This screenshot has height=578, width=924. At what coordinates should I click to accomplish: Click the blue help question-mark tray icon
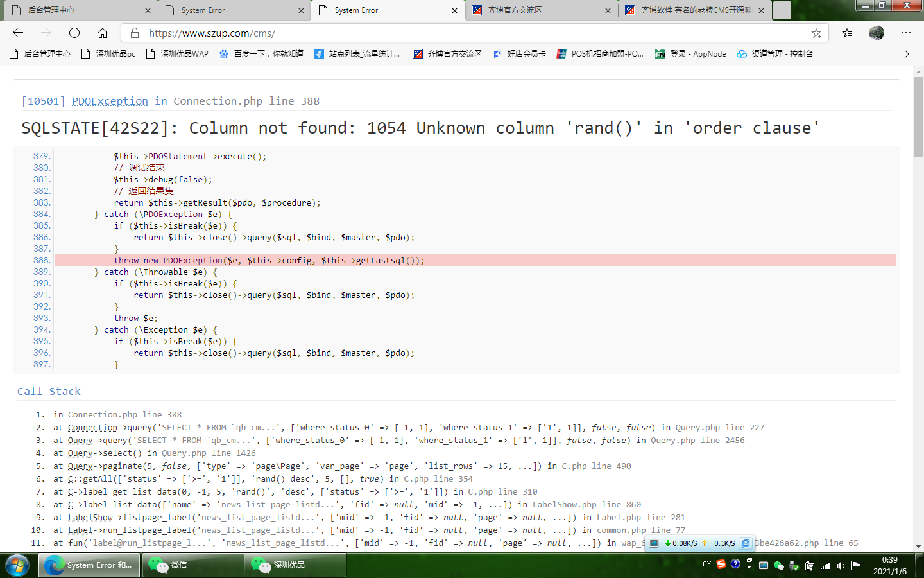[735, 564]
